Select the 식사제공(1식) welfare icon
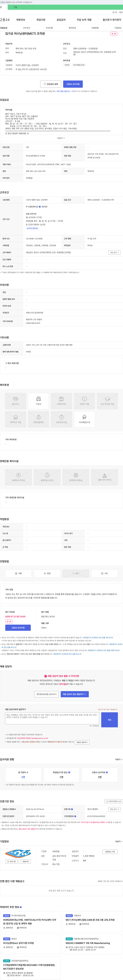The height and width of the screenshot is (980, 123). tap(84, 419)
